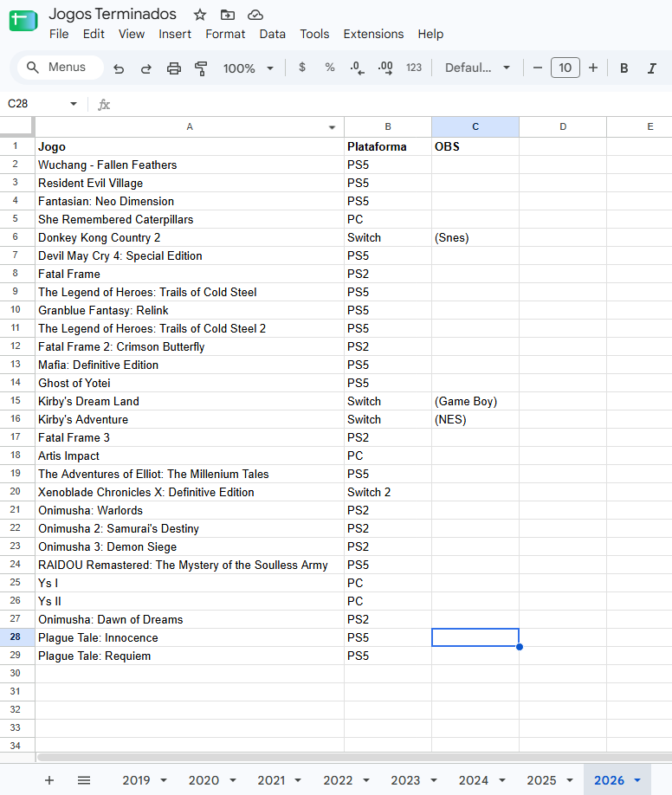The height and width of the screenshot is (795, 672).
Task: Select cell 'Ghost of Yotei'
Action: click(190, 383)
